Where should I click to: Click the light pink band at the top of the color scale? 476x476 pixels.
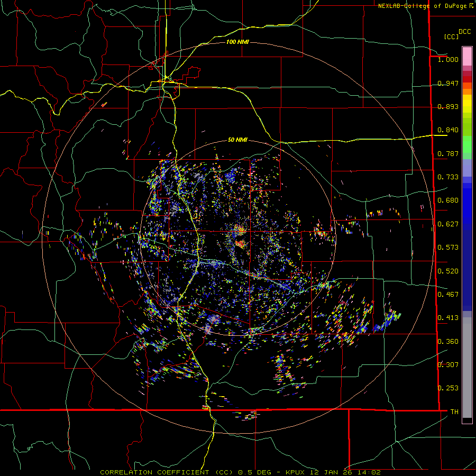click(x=467, y=56)
